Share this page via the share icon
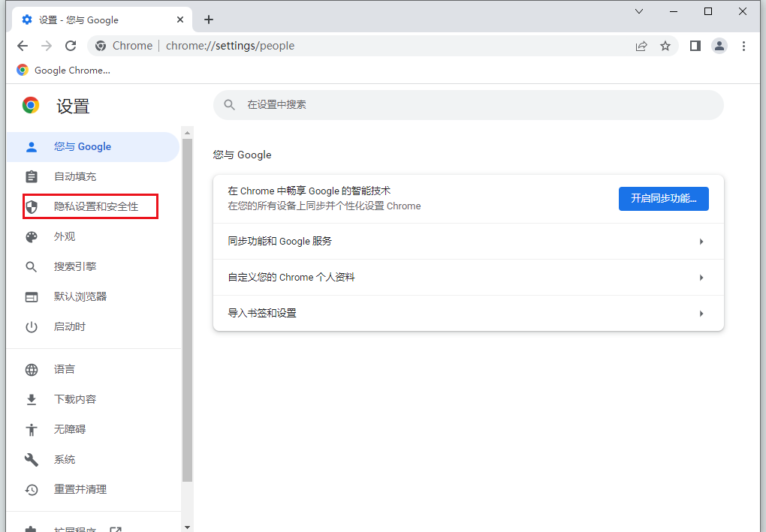 click(641, 46)
